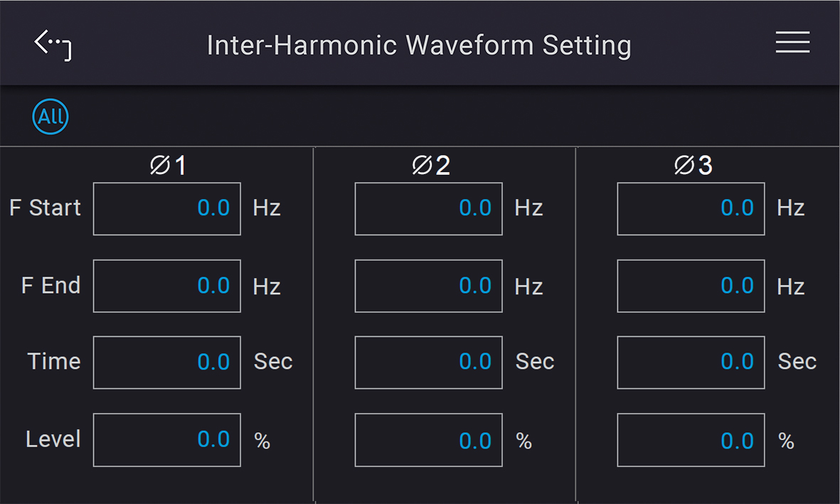Set phase 1 Level percentage field
The width and height of the screenshot is (840, 504).
point(166,440)
